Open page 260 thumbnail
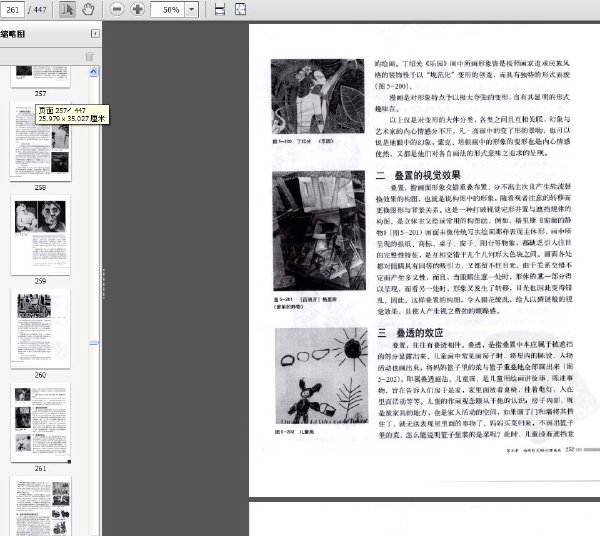600x536 pixels. pos(40,329)
